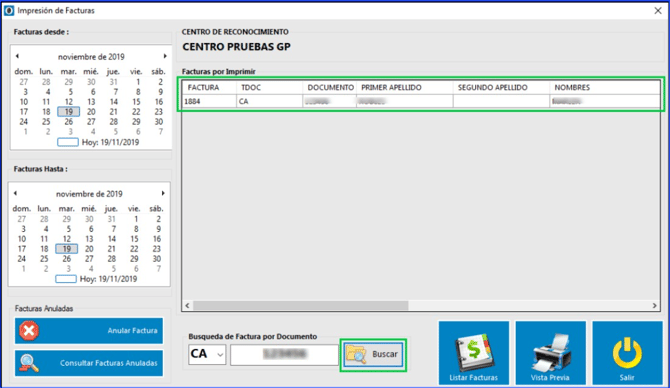Go to next month in Facturas desde calendar
The height and width of the screenshot is (388, 670).
(165, 56)
